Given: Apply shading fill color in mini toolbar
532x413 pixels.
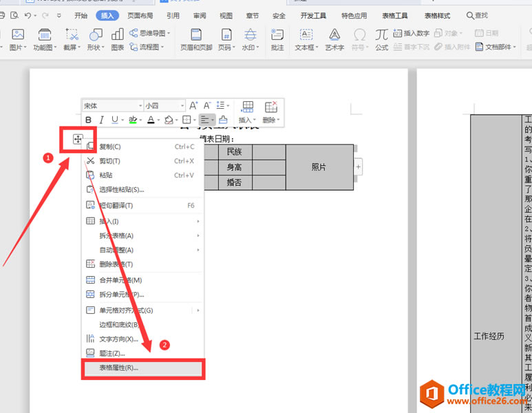Looking at the screenshot, I should (x=169, y=120).
